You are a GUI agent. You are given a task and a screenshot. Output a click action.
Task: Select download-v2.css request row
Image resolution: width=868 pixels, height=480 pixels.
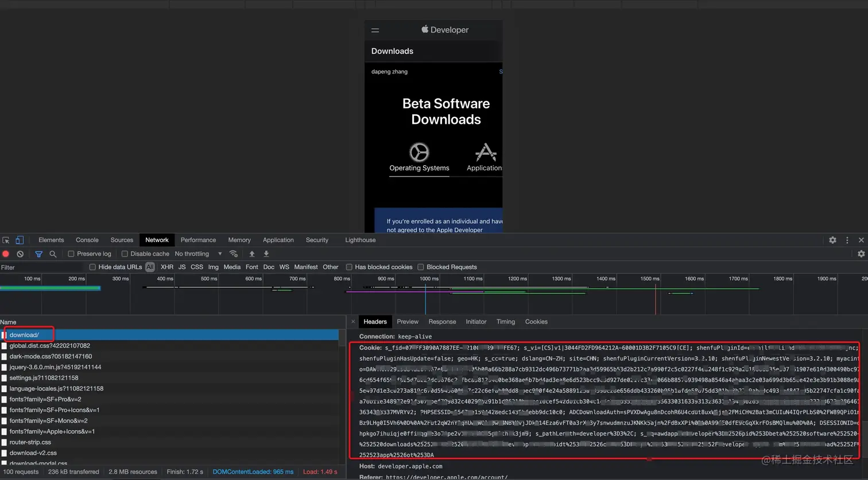coord(169,453)
